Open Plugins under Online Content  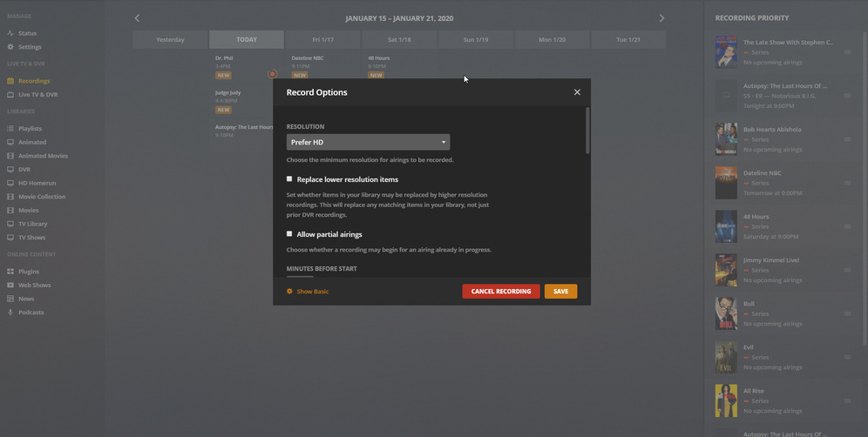click(24, 272)
